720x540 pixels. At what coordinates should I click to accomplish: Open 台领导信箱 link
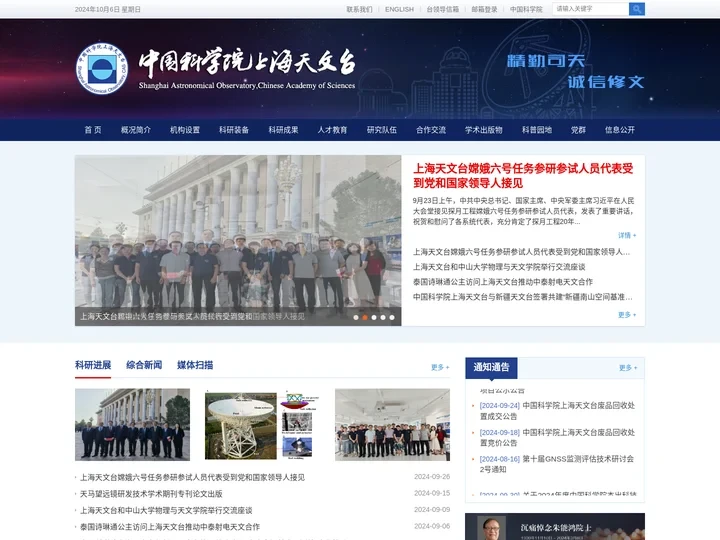(x=442, y=9)
